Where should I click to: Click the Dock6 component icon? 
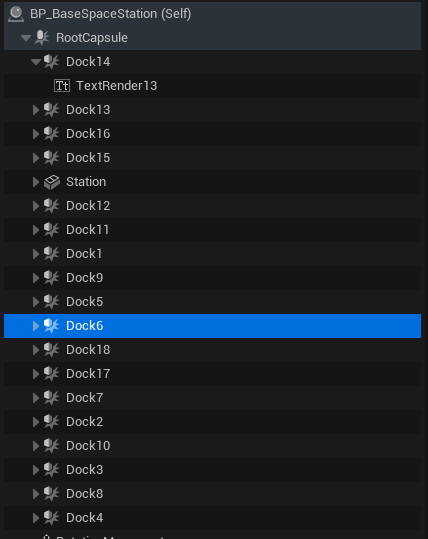[51, 326]
